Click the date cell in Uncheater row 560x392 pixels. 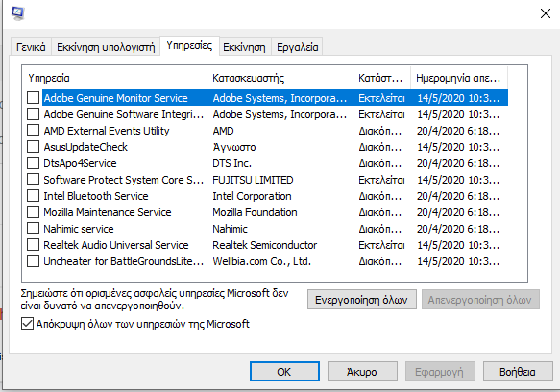[x=458, y=261]
